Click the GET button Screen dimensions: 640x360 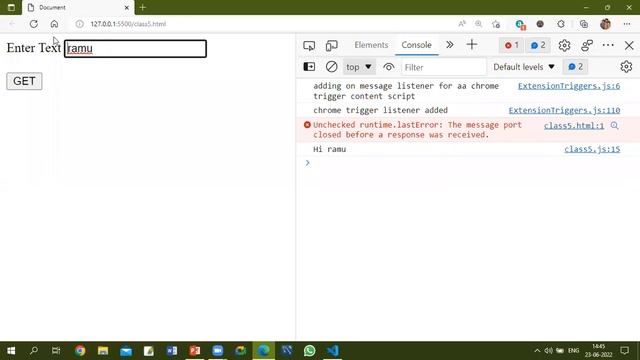(x=24, y=81)
